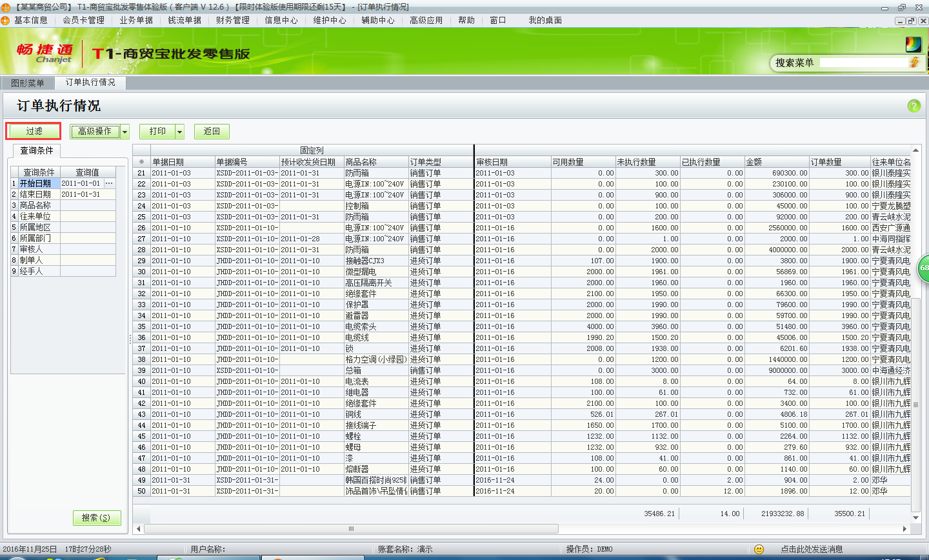Click the green floating side bubble
Viewport: 929px width, 560px height.
tap(924, 268)
